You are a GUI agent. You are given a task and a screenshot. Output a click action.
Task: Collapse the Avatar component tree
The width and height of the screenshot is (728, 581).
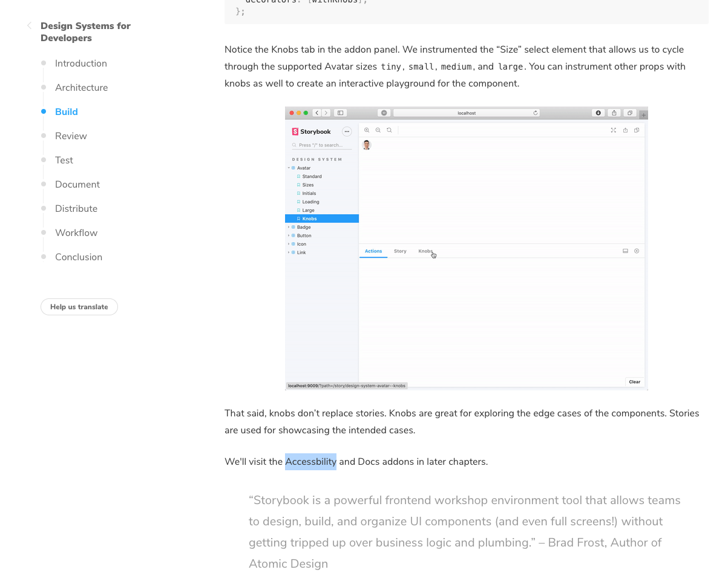[289, 168]
